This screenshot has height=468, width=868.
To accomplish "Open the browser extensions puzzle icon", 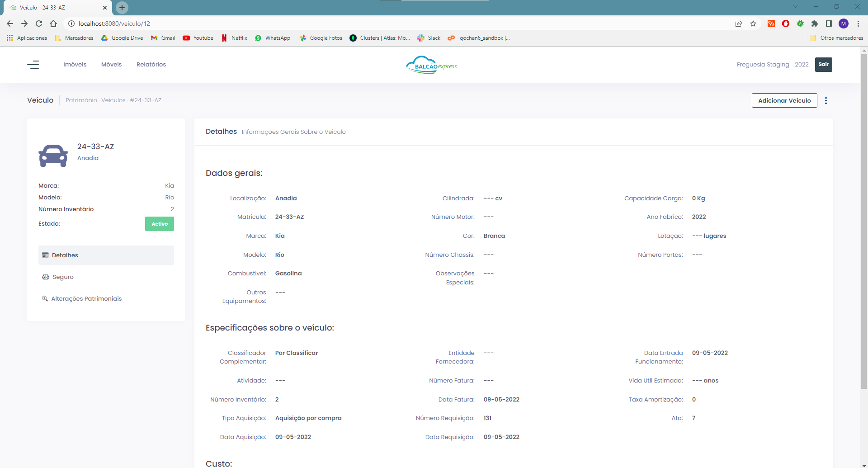I will point(815,24).
